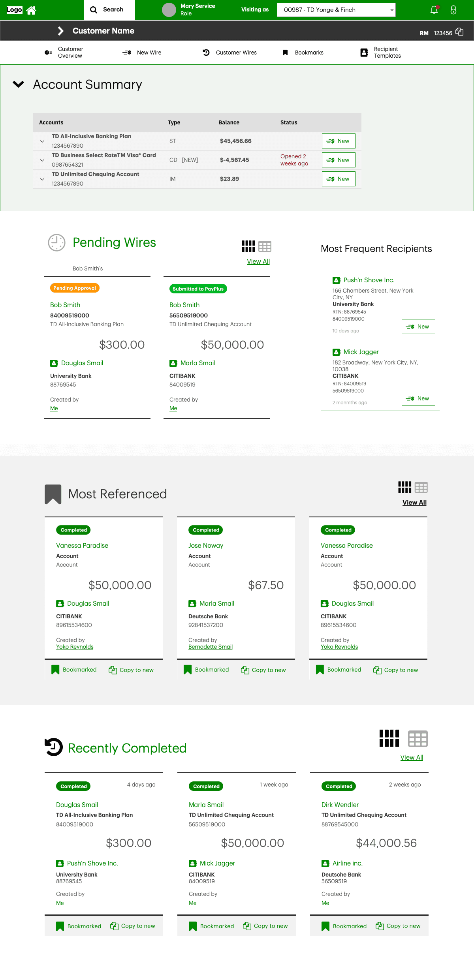Switch Recently Completed to table view
474x980 pixels.
pos(418,739)
